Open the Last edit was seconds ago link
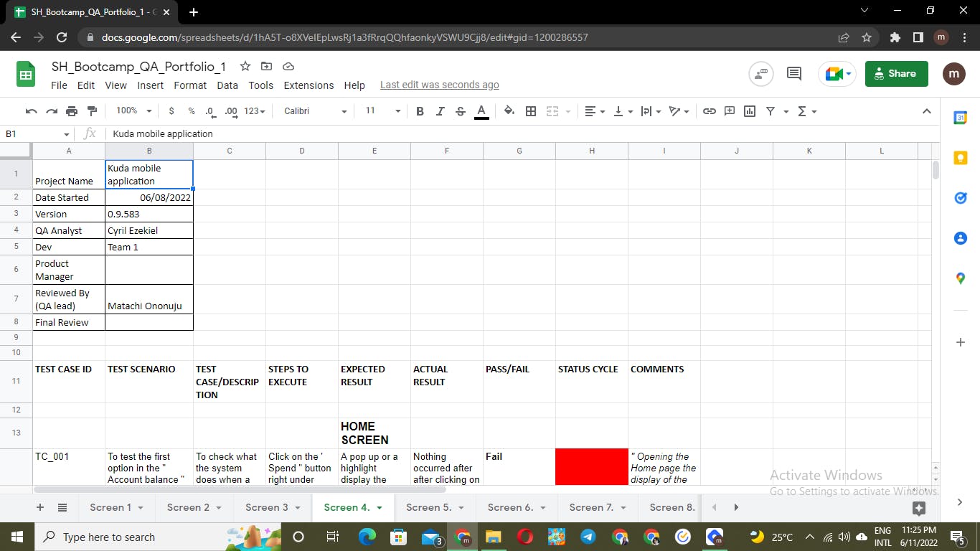The image size is (980, 551). tap(439, 85)
